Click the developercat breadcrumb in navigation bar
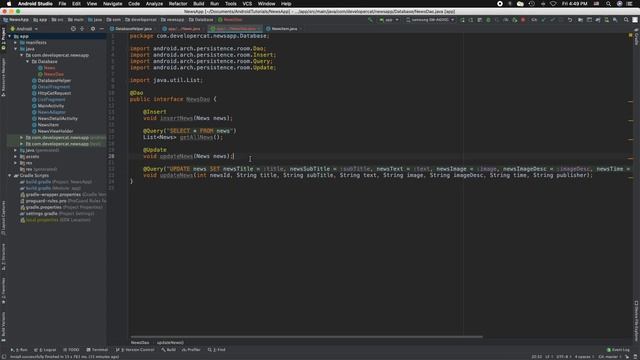Viewport: 640px width, 360px height. (141, 20)
